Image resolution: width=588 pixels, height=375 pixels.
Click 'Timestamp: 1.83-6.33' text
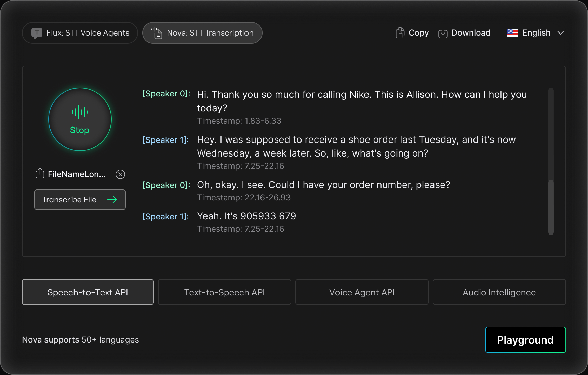[239, 121]
